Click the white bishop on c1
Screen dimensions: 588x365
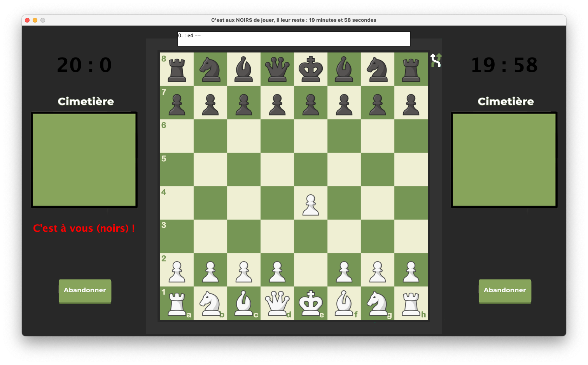244,303
